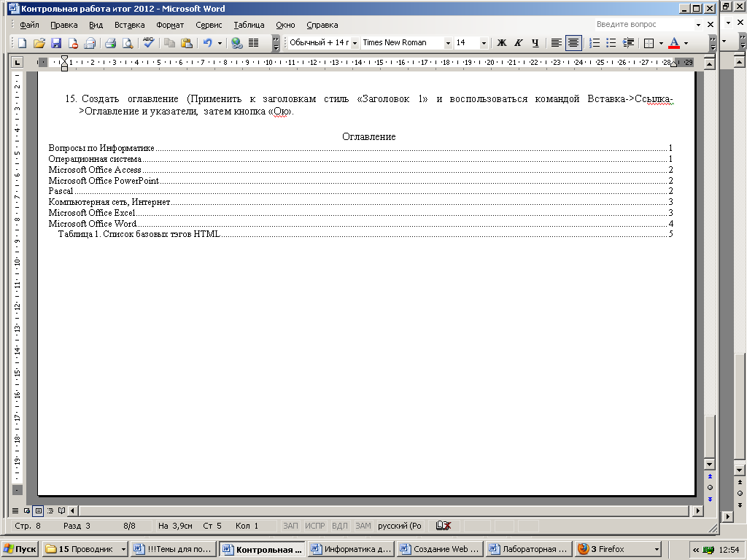Expand Standard toolbar options chevron
The image size is (747, 560).
click(276, 43)
